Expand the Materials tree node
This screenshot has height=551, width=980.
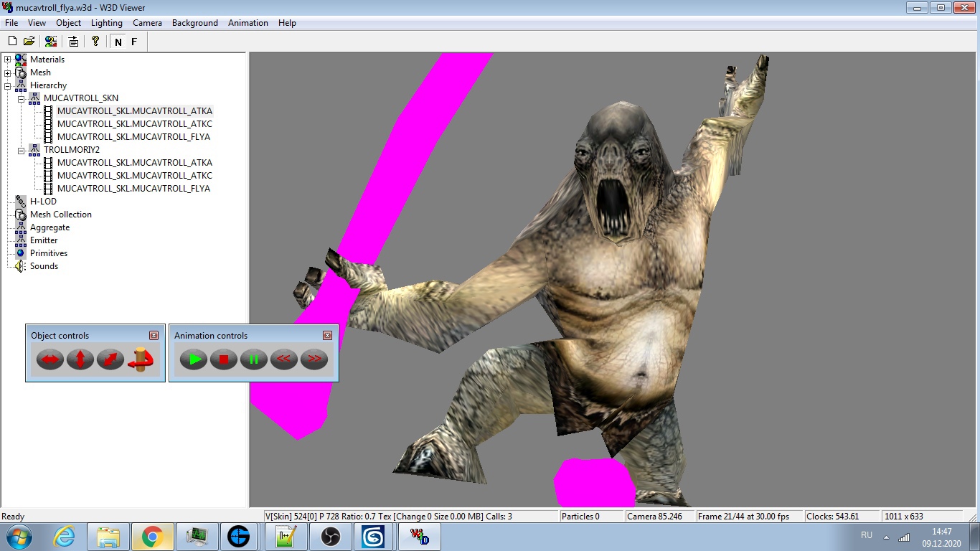coord(8,60)
